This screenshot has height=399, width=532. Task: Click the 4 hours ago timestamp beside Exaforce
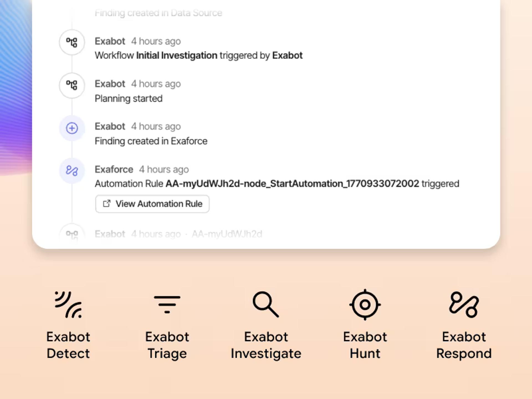click(x=164, y=170)
